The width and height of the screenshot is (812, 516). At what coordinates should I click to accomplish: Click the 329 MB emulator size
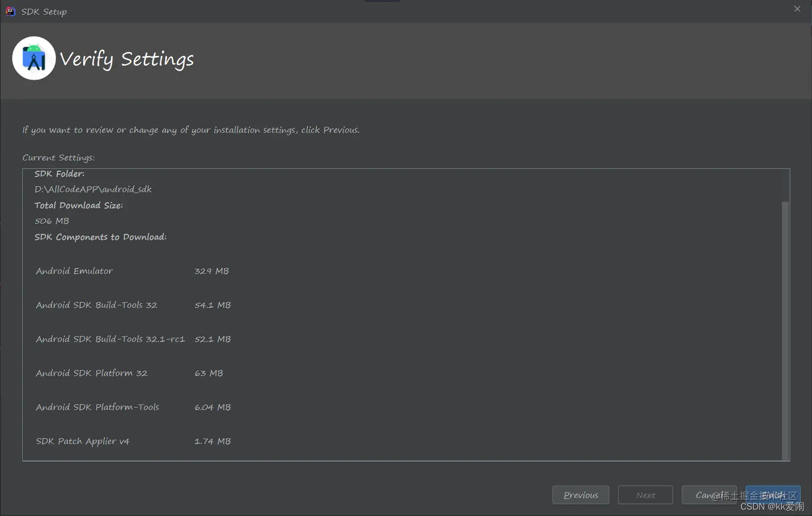click(x=212, y=271)
